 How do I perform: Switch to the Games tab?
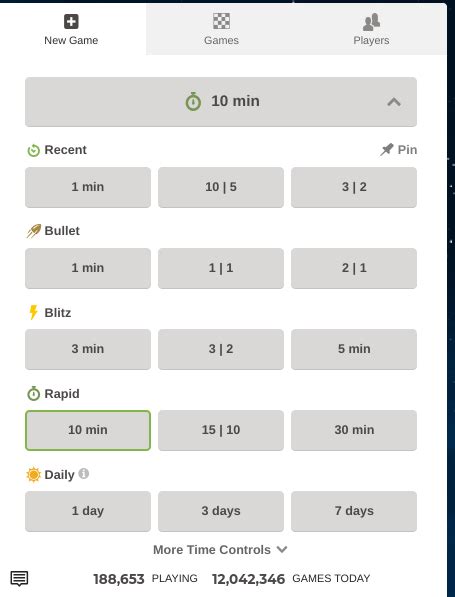221,29
